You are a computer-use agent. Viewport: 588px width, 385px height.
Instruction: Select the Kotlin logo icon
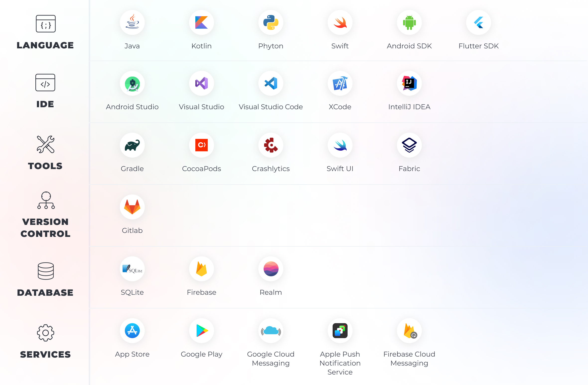point(202,22)
